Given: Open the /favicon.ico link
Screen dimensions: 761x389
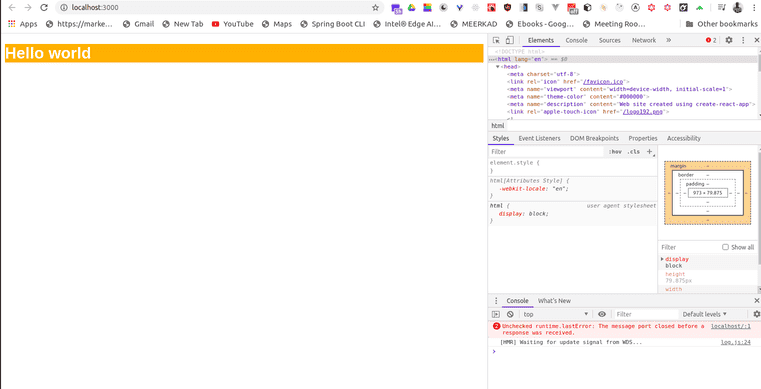Looking at the screenshot, I should [x=603, y=82].
